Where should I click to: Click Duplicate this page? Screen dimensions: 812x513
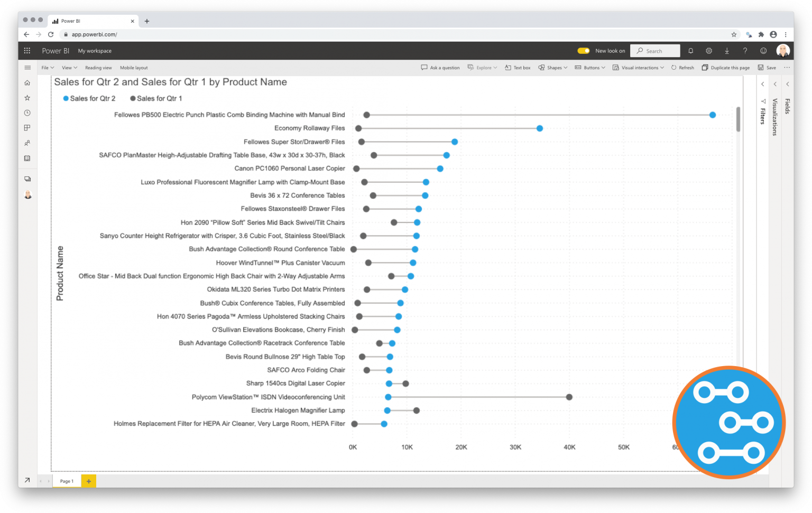click(x=725, y=68)
